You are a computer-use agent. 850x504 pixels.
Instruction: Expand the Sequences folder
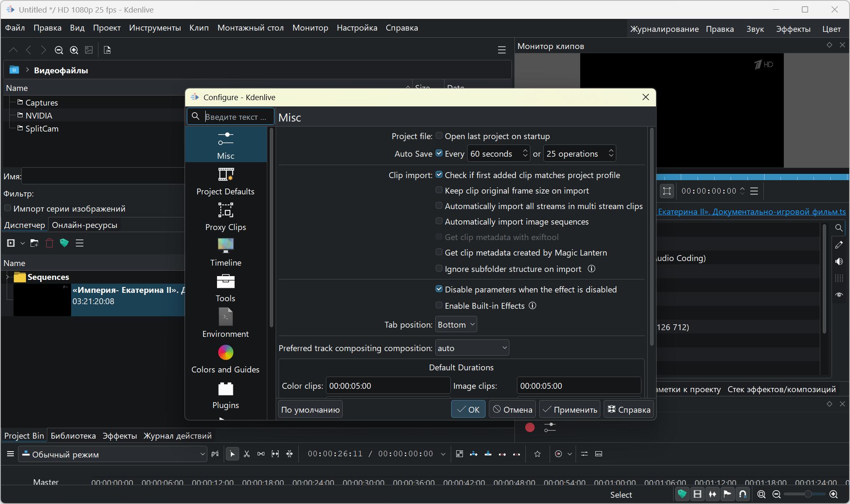[x=7, y=277]
